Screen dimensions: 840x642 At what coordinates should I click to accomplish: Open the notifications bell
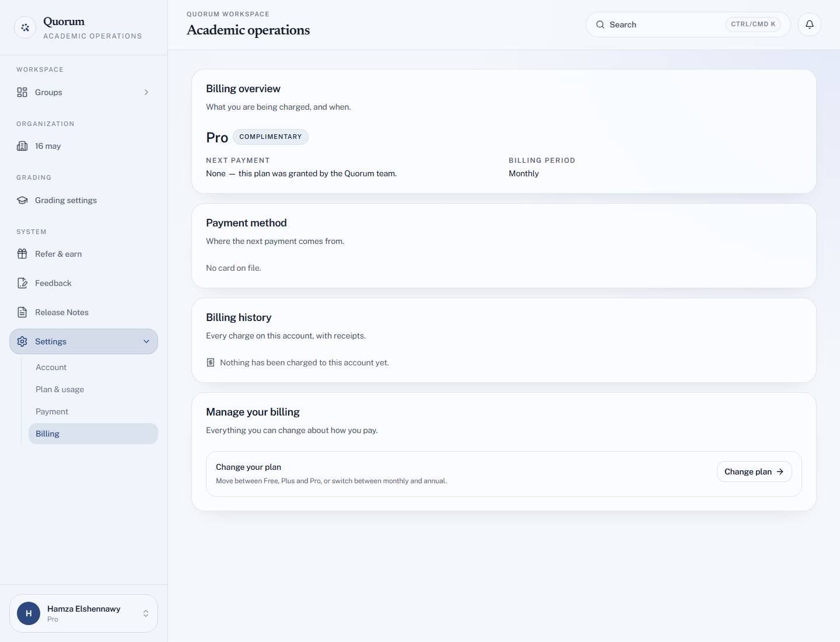click(810, 25)
